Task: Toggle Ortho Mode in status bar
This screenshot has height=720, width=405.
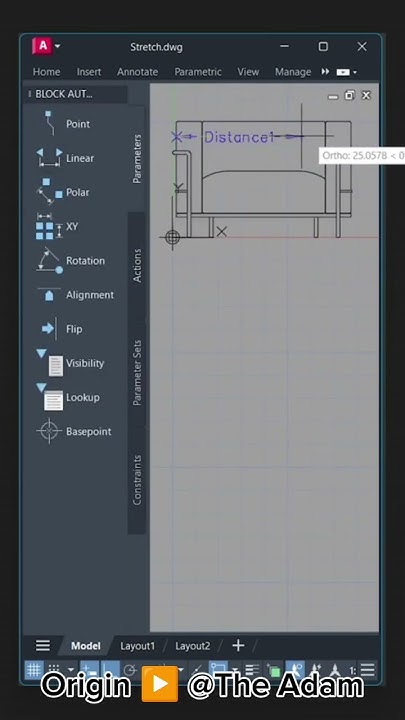Action: tap(110, 670)
